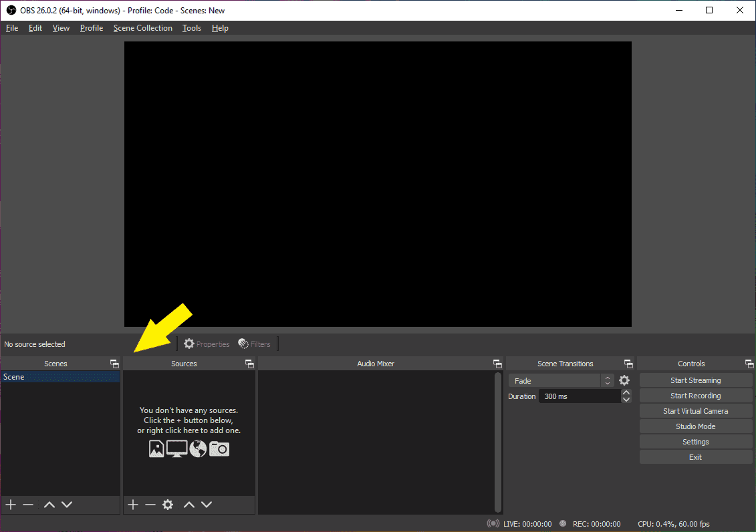Open the Scene Transitions gear settings
This screenshot has width=756, height=532.
(x=624, y=380)
